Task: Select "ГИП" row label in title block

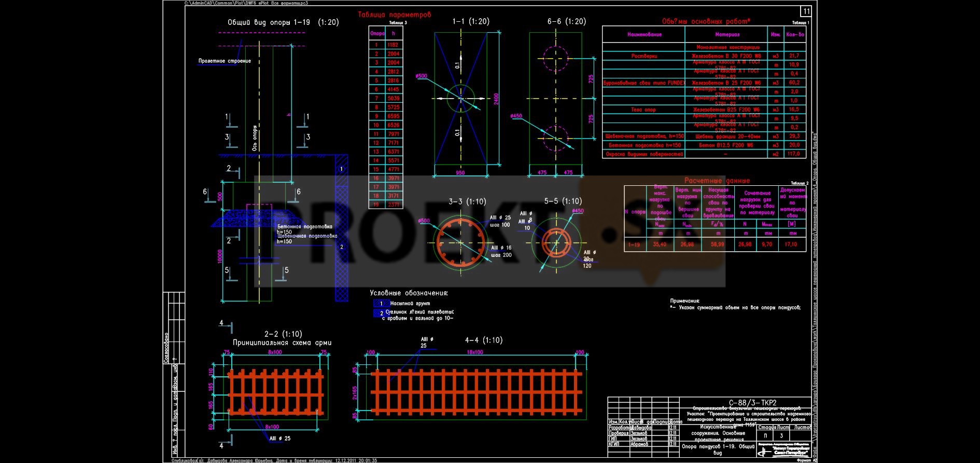Action: pos(613,439)
